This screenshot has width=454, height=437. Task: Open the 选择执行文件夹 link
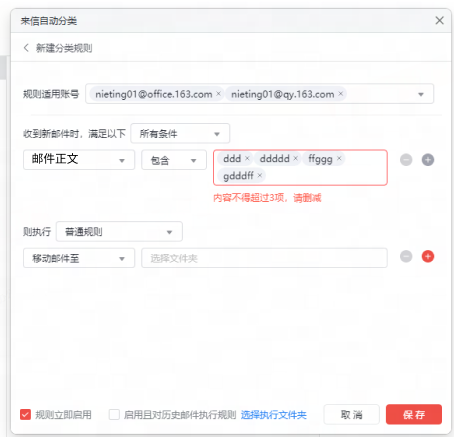[274, 415]
